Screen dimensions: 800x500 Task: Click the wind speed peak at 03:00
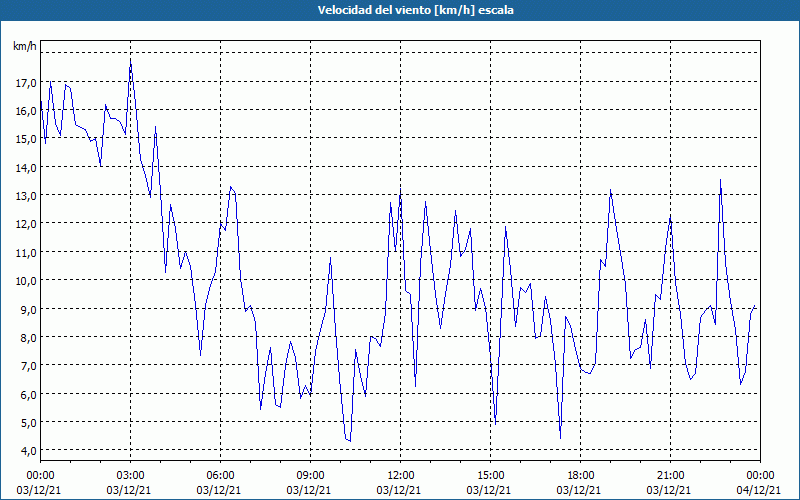tap(131, 60)
